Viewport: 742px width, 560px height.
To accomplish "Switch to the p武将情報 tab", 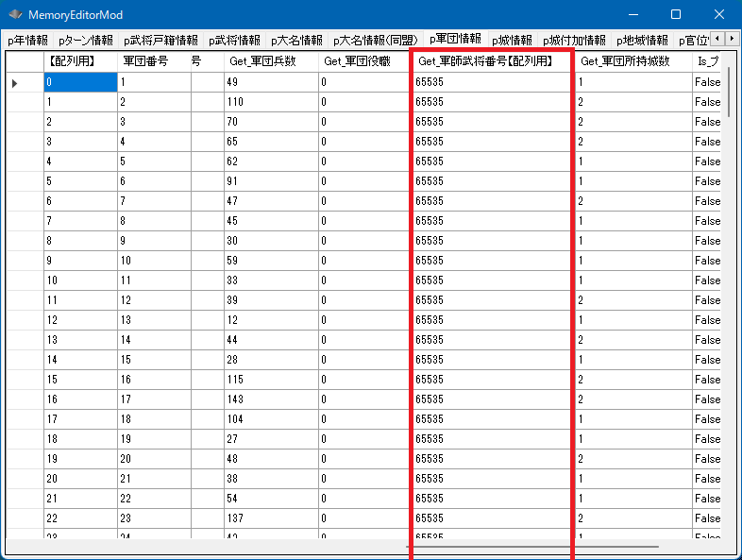I will pyautogui.click(x=234, y=41).
